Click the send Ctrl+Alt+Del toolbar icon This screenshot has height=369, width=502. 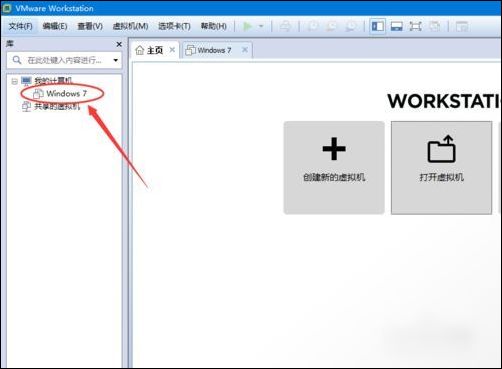point(285,26)
